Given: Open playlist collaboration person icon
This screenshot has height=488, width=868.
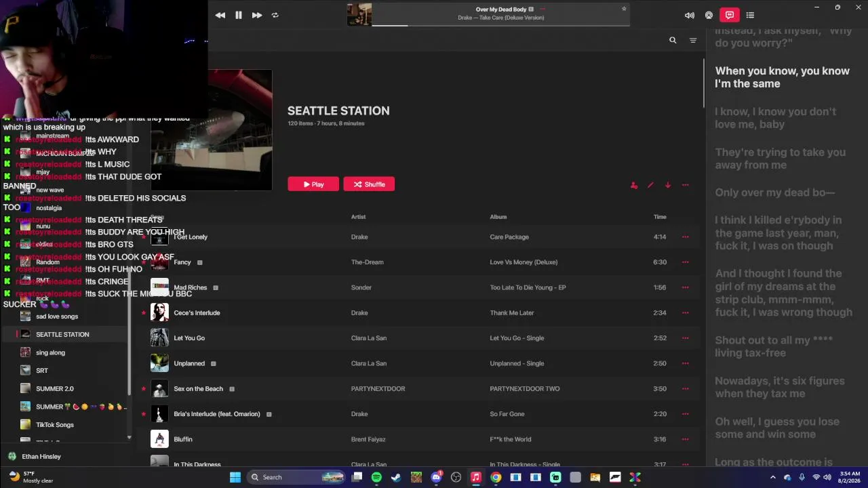Looking at the screenshot, I should click(634, 185).
